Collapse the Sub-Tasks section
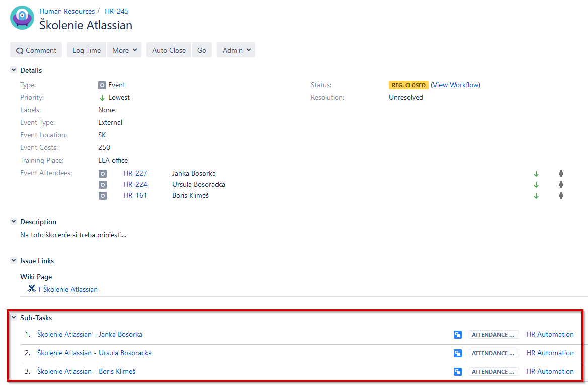Image resolution: width=588 pixels, height=385 pixels. click(x=14, y=318)
